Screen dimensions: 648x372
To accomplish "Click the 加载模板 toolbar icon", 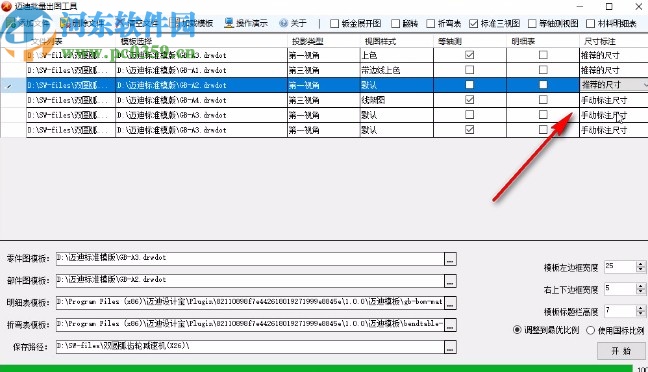I will click(x=175, y=23).
